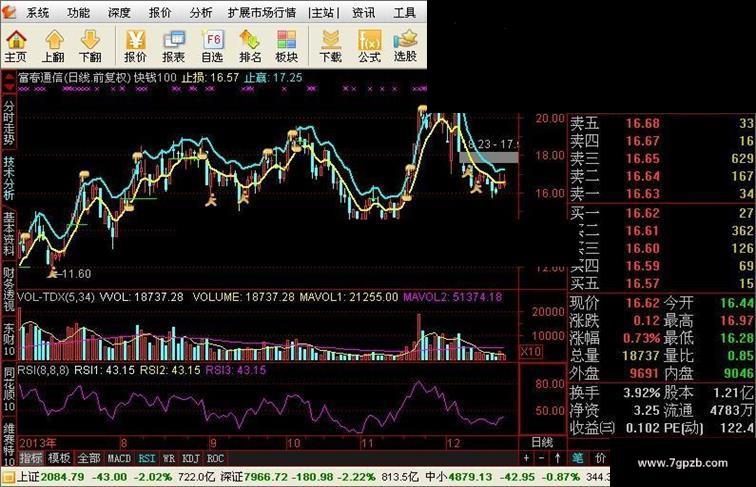
Task: Click the X10 volume scale marker
Action: (x=531, y=352)
